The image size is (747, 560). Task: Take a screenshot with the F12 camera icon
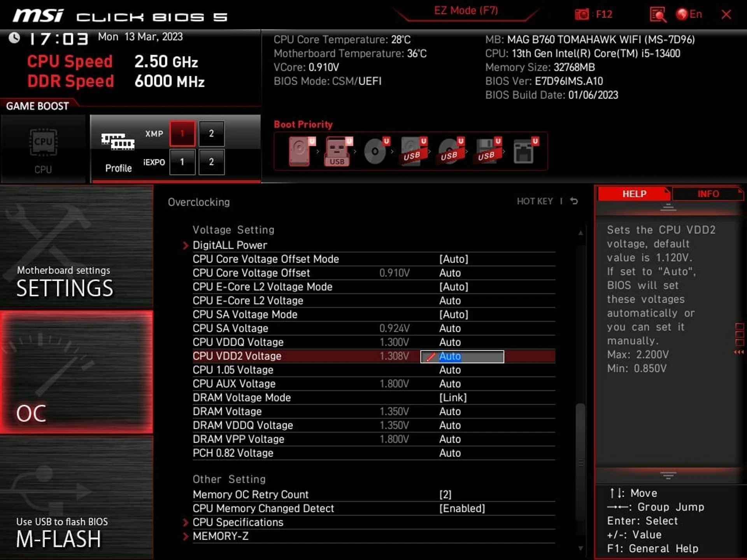click(582, 15)
